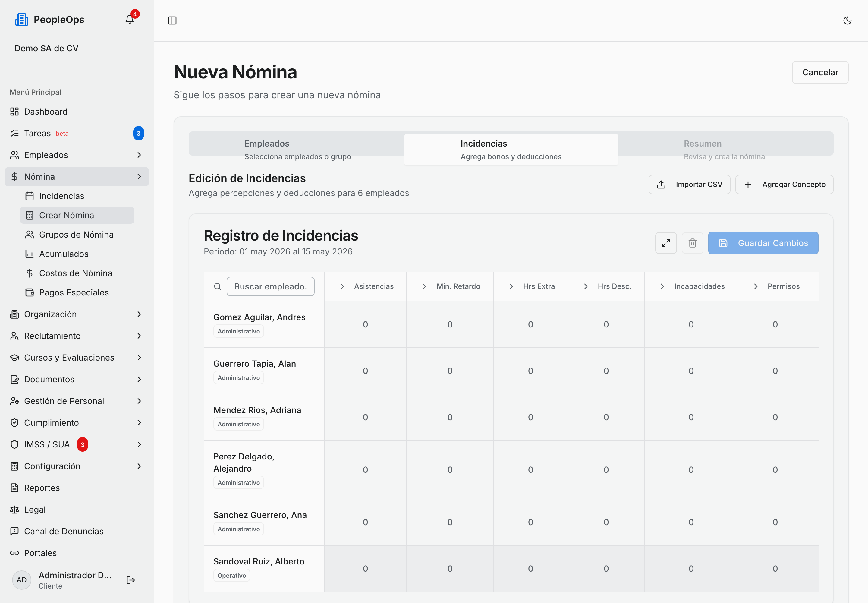
Task: Click the Grupos de Nómina icon
Action: coord(30,235)
